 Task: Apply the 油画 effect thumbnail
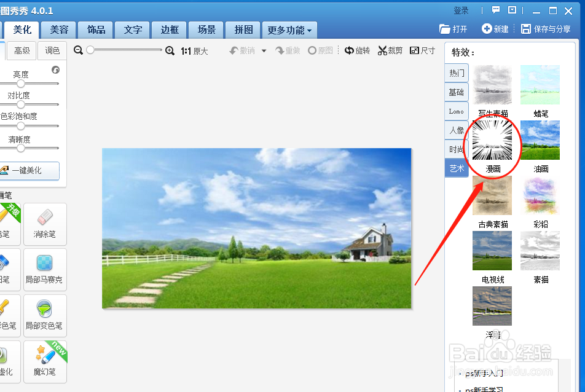(540, 140)
